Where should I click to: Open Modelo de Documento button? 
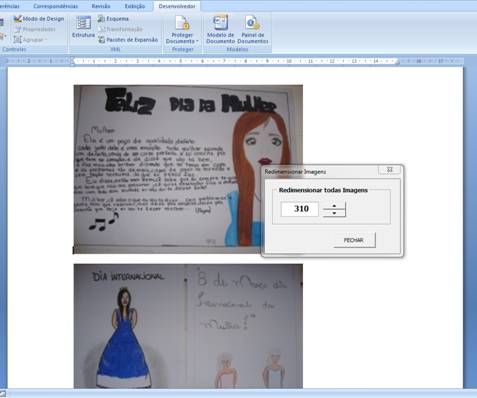coord(220,29)
